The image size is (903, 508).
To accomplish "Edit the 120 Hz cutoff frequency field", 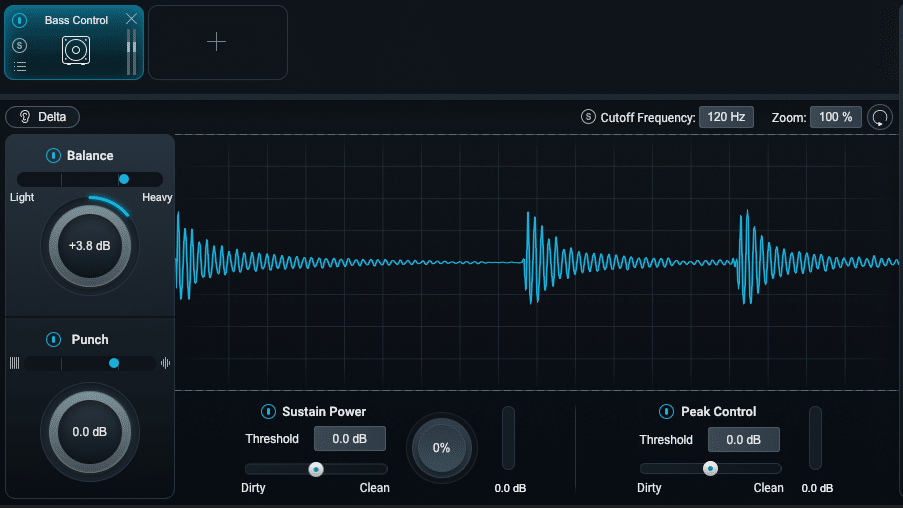I will click(726, 117).
